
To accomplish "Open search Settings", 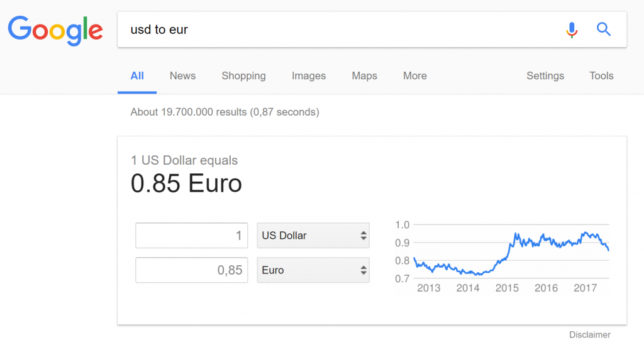I will pyautogui.click(x=545, y=76).
